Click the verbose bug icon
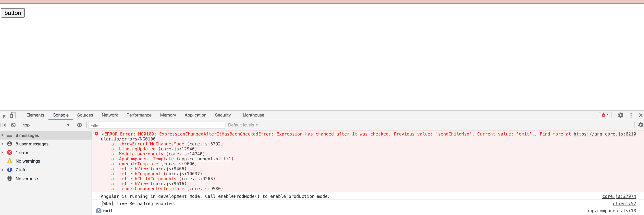644x215 pixels. pyautogui.click(x=9, y=178)
